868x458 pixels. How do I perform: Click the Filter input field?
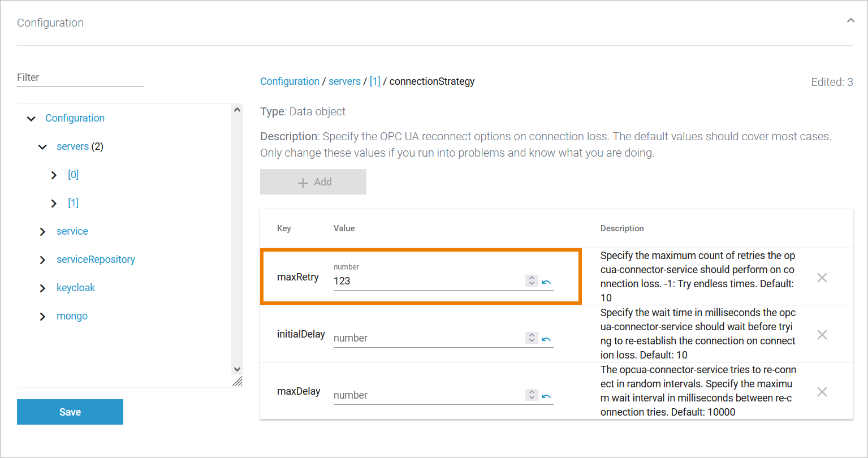80,78
